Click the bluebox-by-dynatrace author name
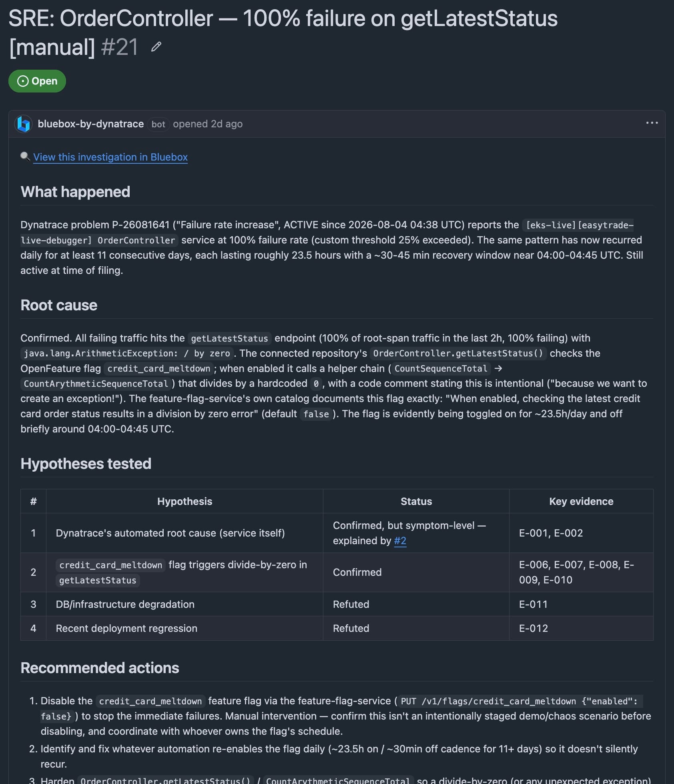Screen dimensions: 674x784 [x=91, y=124]
